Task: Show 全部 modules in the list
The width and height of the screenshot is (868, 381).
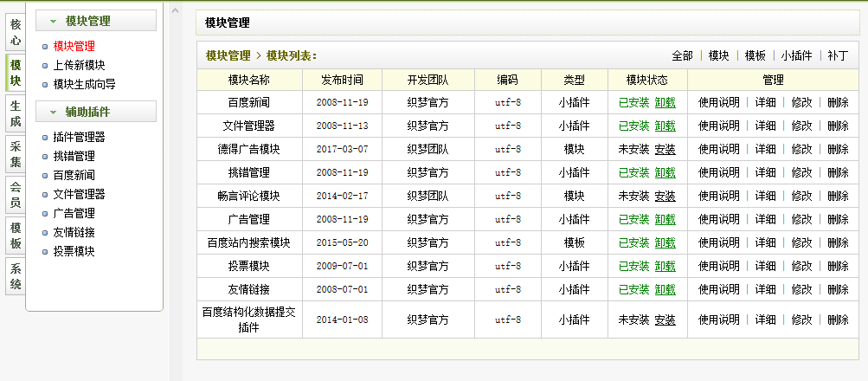Action: [x=682, y=55]
